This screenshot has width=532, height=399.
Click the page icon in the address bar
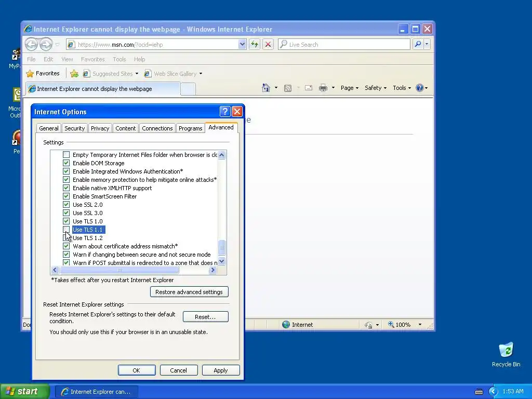coord(71,45)
